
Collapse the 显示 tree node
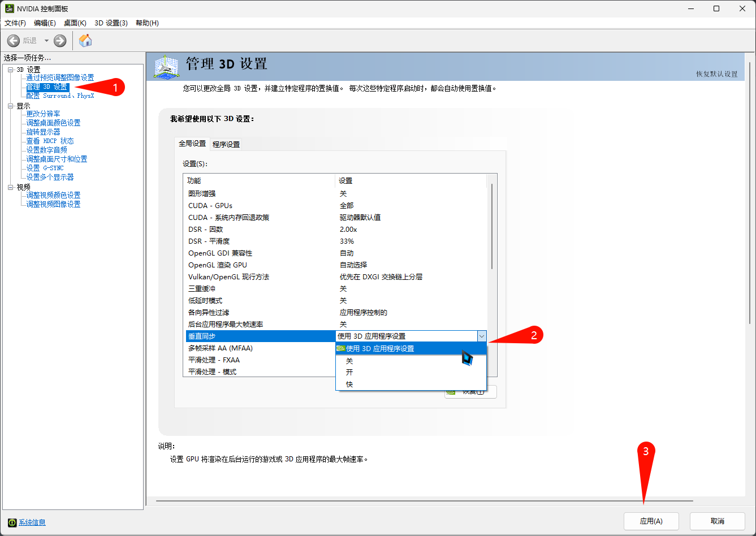pyautogui.click(x=10, y=106)
